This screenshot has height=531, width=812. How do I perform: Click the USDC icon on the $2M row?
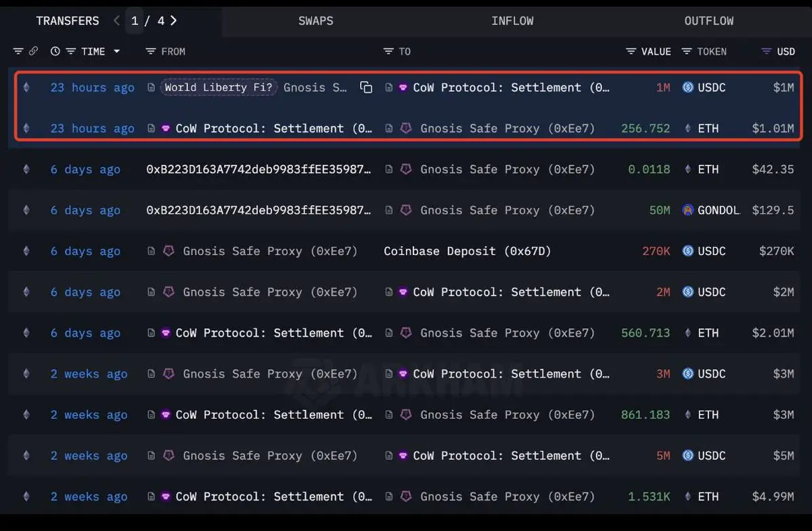(x=688, y=292)
